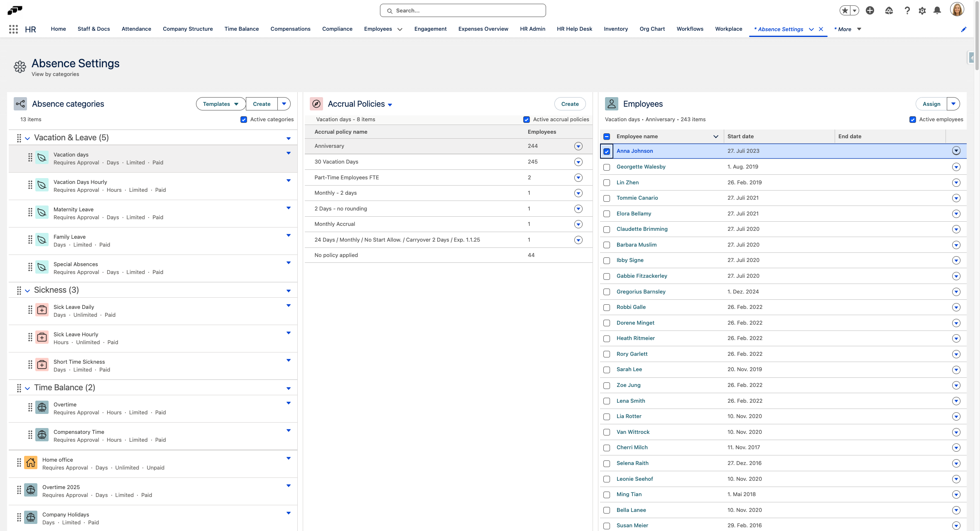Click the notifications bell icon
The width and height of the screenshot is (980, 531).
coord(937,10)
